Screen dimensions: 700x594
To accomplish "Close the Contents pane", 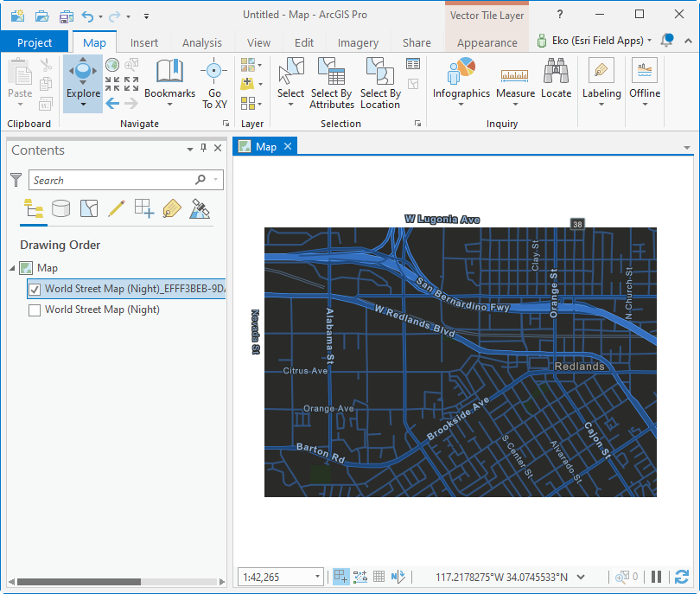I will point(218,148).
